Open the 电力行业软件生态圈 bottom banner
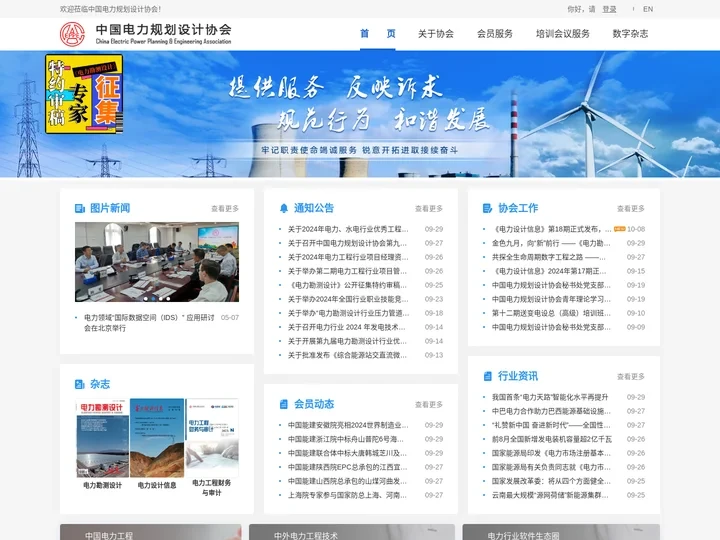 pyautogui.click(x=561, y=532)
